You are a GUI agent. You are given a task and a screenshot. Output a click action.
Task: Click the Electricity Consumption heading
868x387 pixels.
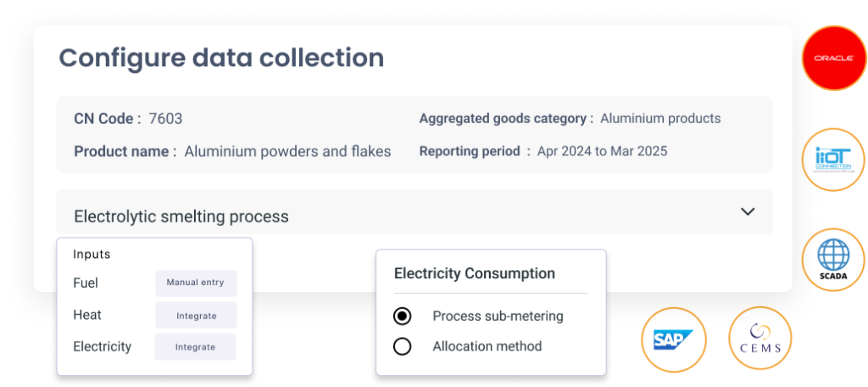pyautogui.click(x=475, y=273)
